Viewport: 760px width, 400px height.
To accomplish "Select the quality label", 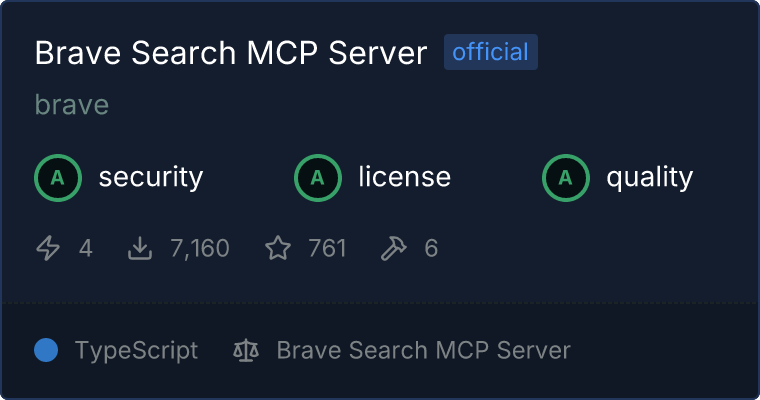I will click(x=649, y=177).
